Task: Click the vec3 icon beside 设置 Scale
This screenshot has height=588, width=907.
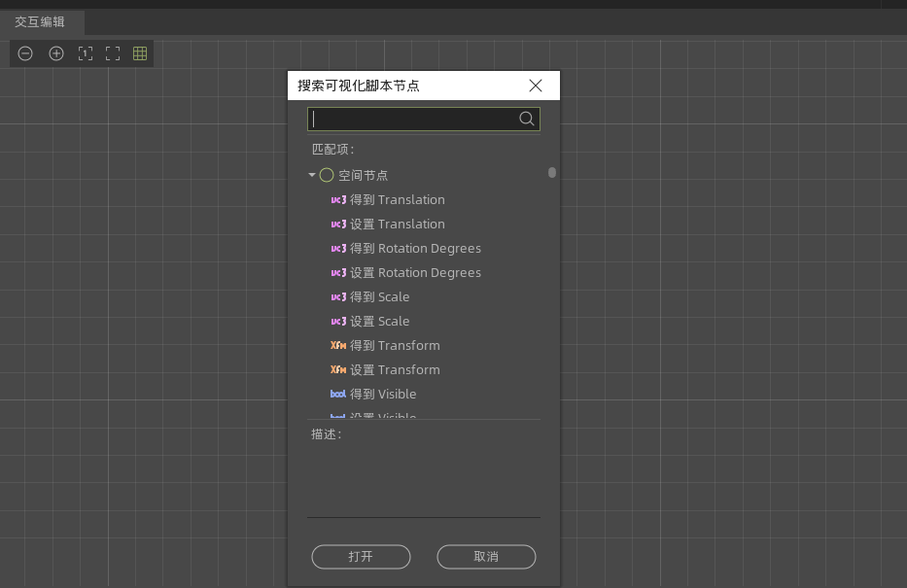Action: click(x=338, y=322)
